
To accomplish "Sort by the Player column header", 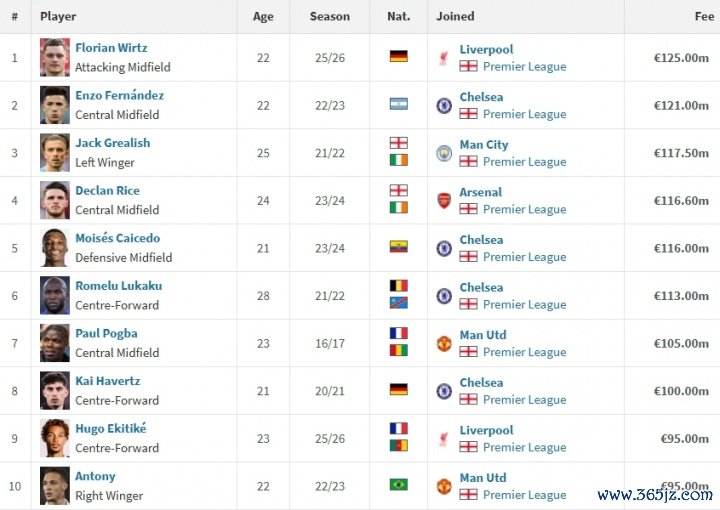I will [58, 16].
